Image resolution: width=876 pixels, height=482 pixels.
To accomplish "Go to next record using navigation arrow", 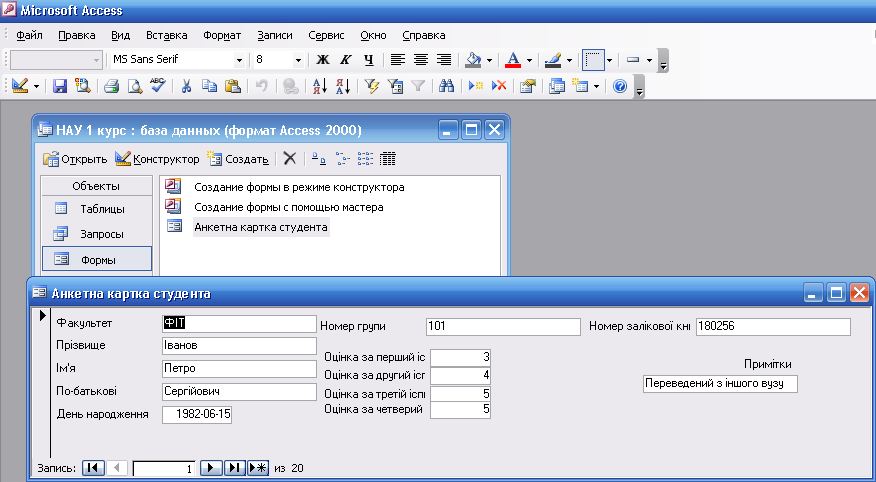I will coord(211,468).
